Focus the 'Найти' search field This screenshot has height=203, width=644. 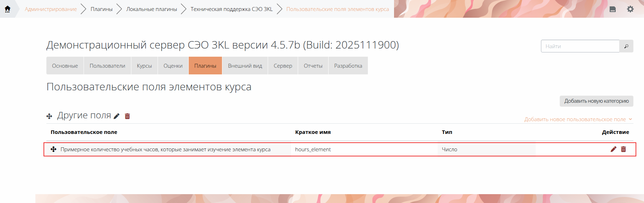pos(580,46)
